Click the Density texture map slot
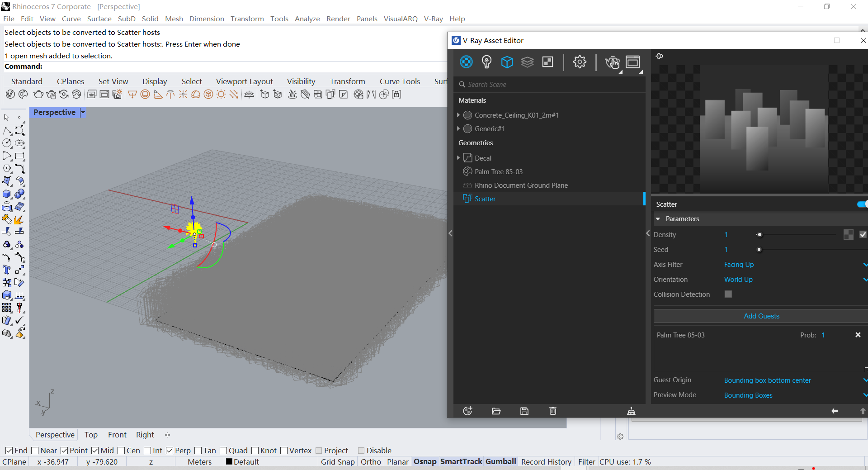868x470 pixels. tap(849, 234)
